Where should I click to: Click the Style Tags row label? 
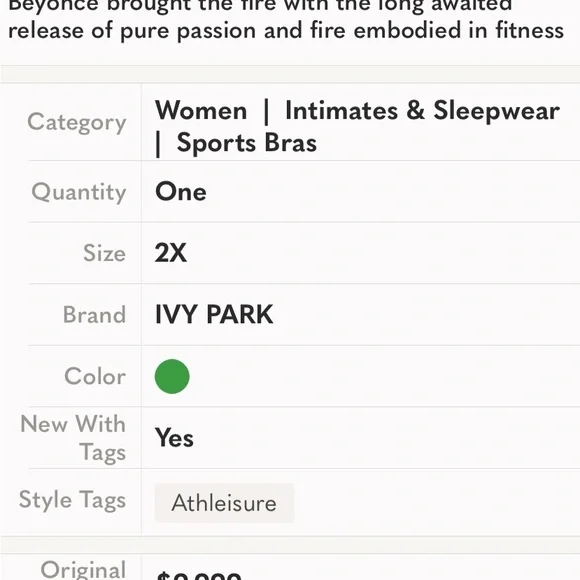[72, 500]
